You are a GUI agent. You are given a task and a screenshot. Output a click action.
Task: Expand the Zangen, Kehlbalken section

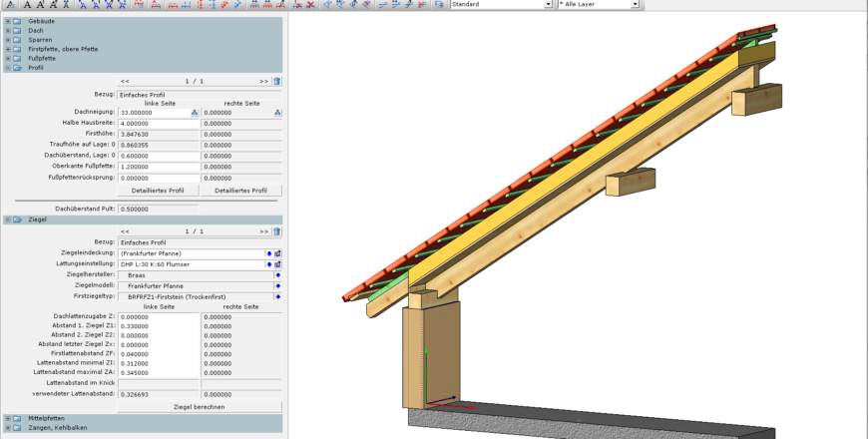pos(7,427)
